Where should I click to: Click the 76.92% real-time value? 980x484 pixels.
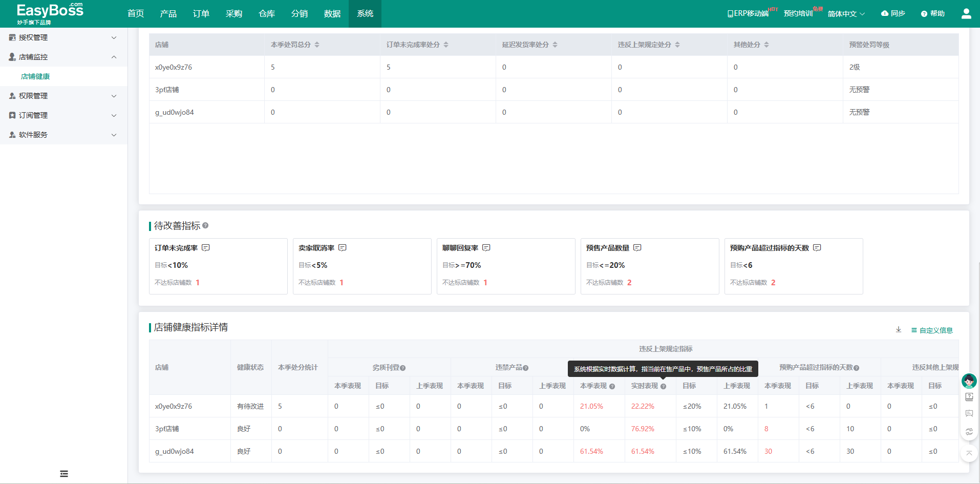(643, 429)
